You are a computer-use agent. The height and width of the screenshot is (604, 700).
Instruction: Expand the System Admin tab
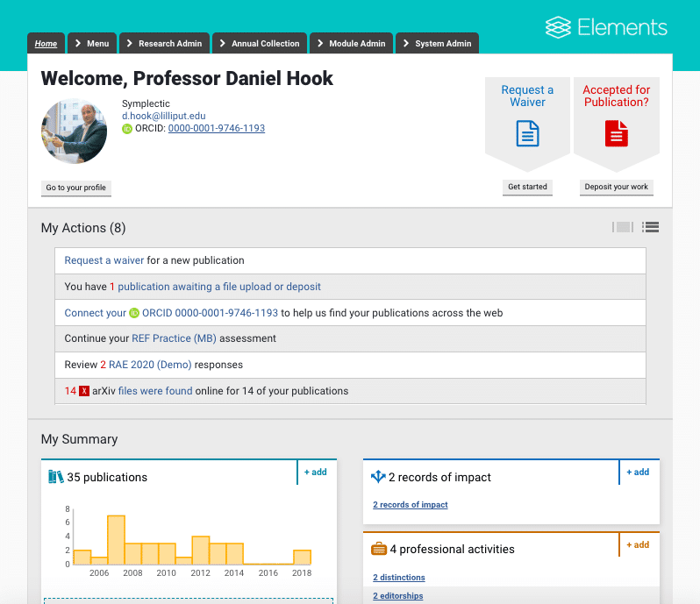[437, 43]
